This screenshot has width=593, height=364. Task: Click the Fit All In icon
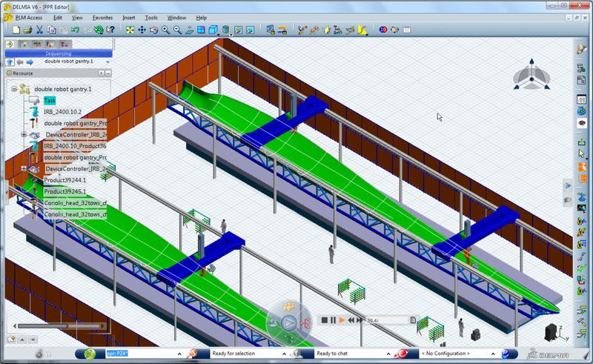point(130,30)
